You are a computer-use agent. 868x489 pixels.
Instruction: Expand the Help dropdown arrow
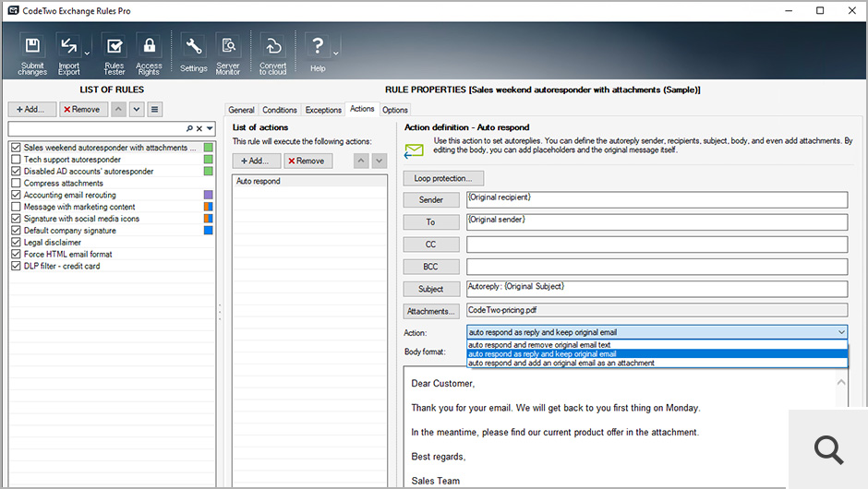tap(335, 54)
